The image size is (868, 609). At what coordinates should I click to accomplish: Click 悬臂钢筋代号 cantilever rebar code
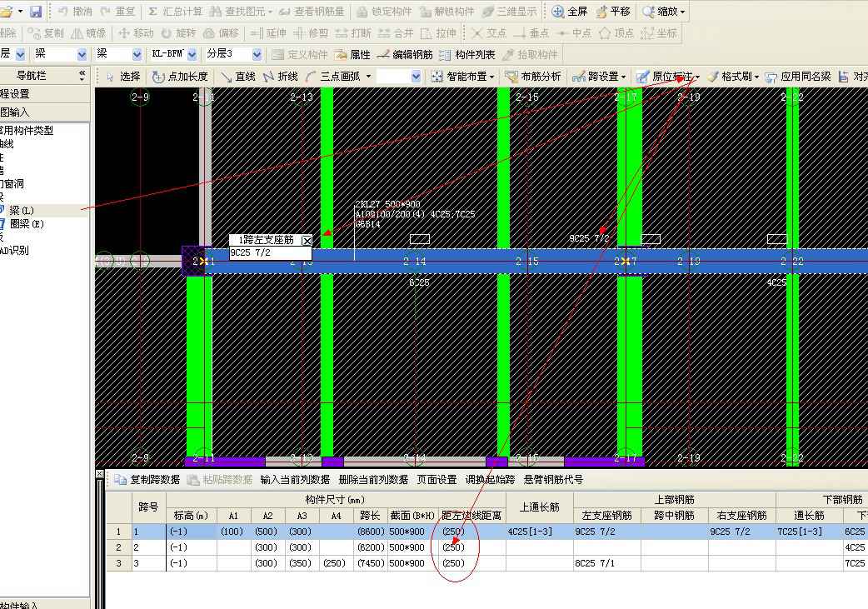[554, 479]
